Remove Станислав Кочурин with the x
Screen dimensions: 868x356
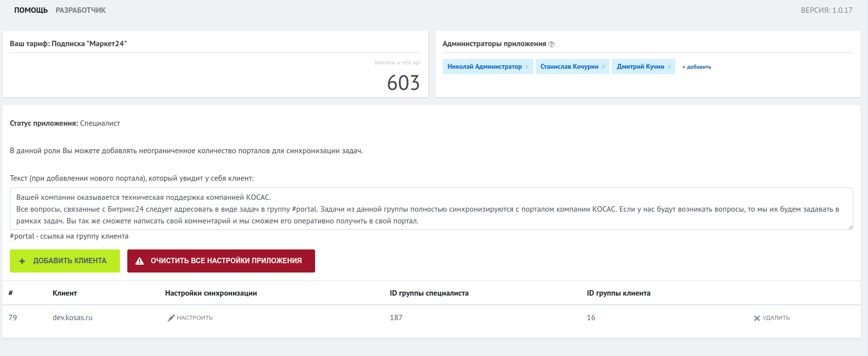tap(604, 67)
